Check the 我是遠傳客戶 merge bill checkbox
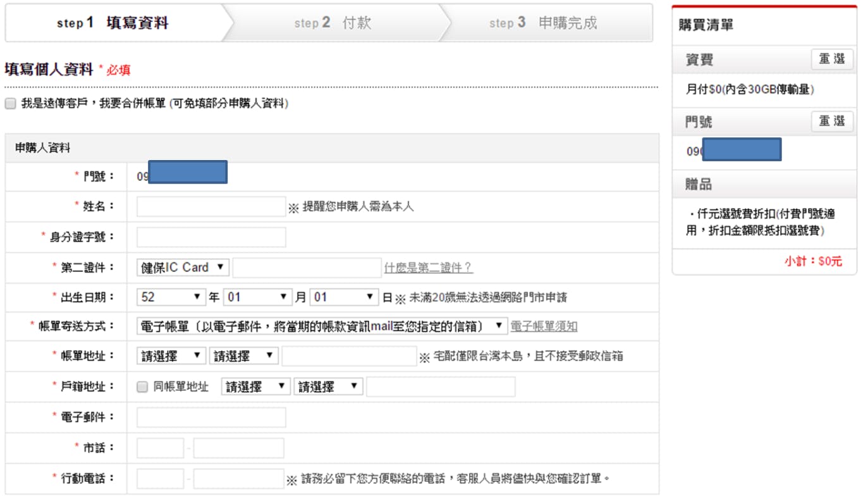The width and height of the screenshot is (868, 501). pos(10,104)
